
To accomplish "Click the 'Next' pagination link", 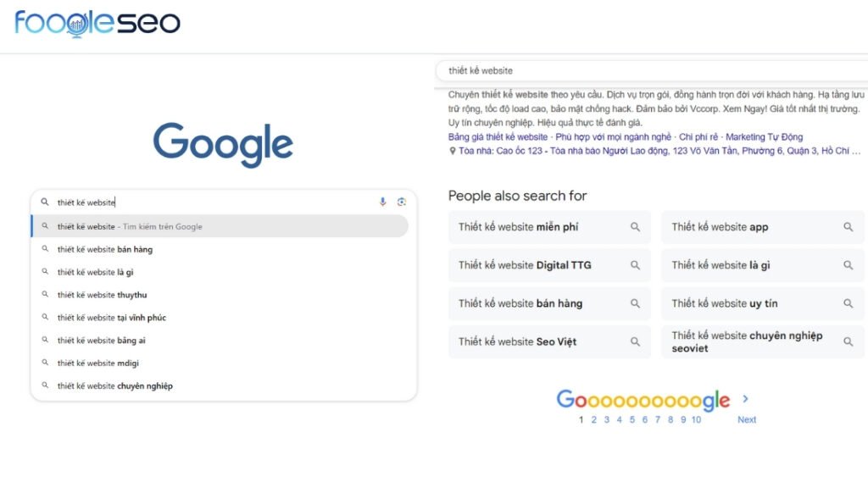I will (746, 419).
